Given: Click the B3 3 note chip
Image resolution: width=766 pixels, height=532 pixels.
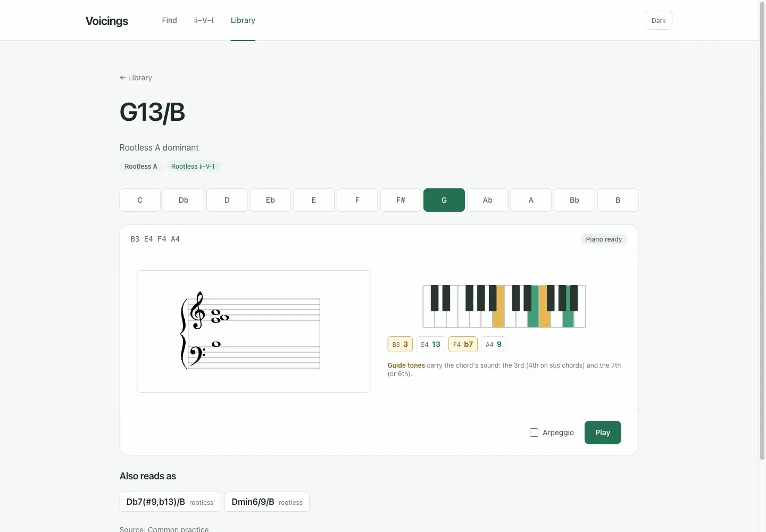Looking at the screenshot, I should [x=400, y=344].
